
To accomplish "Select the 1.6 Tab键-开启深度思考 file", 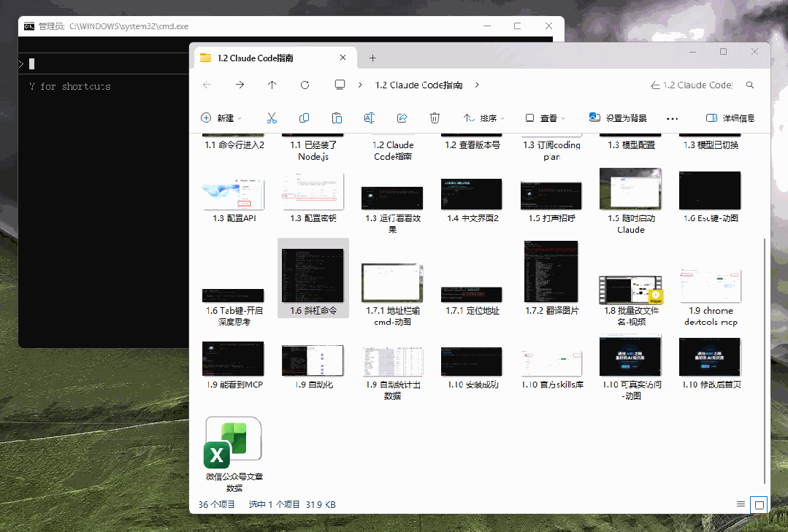I will tap(234, 307).
